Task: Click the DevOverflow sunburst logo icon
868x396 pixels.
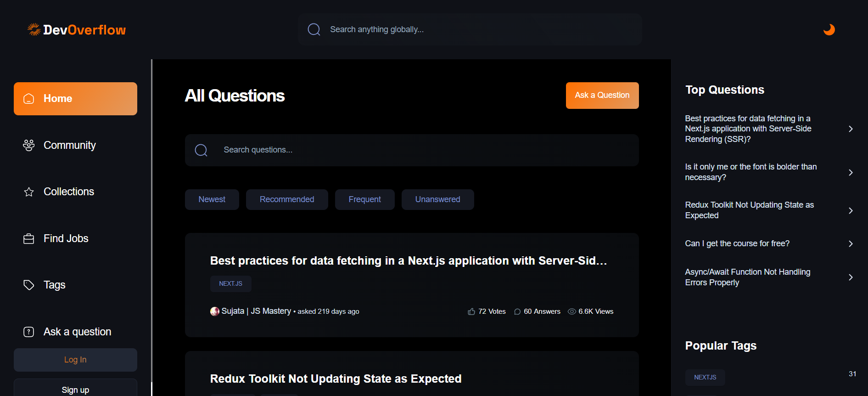Action: (x=34, y=29)
